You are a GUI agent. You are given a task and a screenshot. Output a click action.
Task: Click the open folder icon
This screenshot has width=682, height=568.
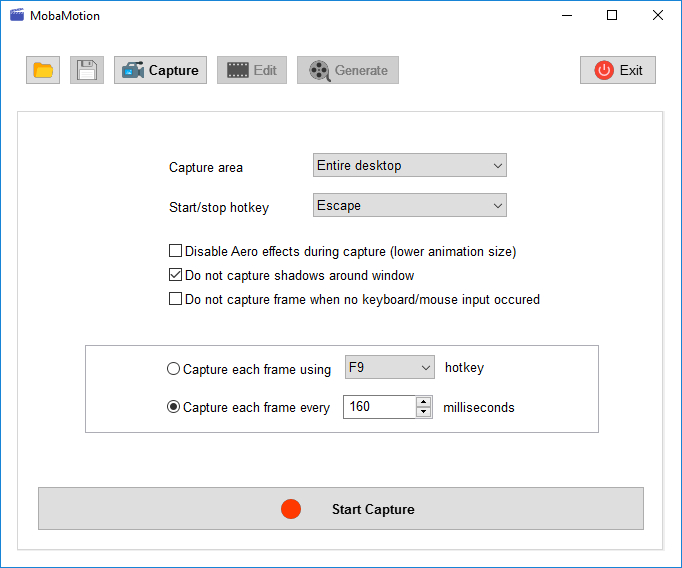[43, 70]
